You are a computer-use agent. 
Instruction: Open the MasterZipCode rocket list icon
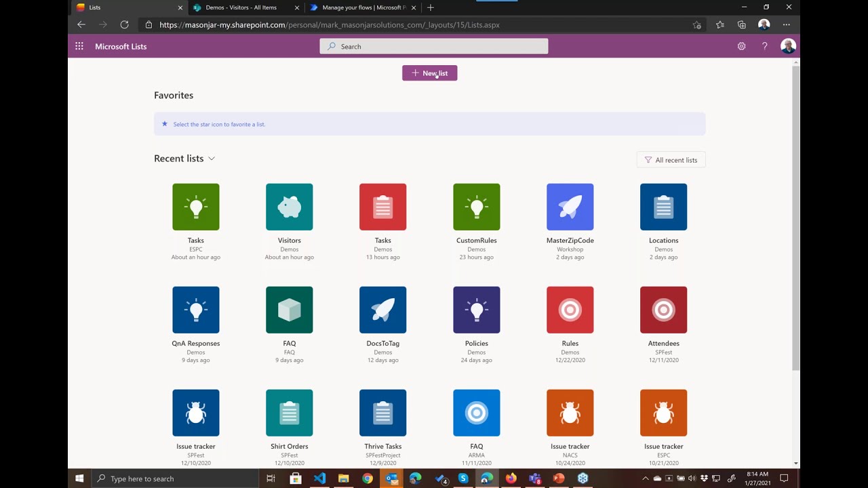(570, 207)
